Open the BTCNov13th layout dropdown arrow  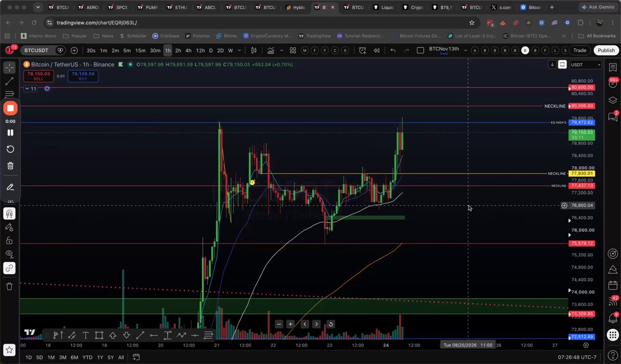pyautogui.click(x=465, y=50)
